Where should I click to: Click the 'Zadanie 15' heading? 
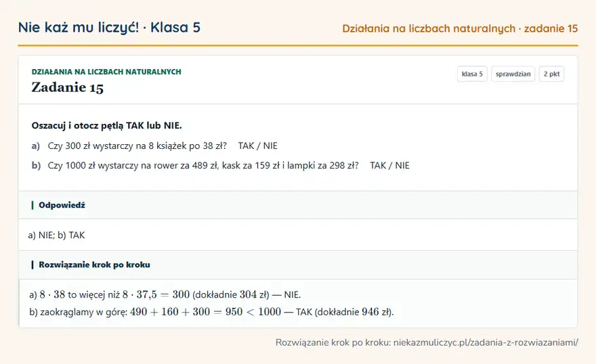[x=67, y=87]
